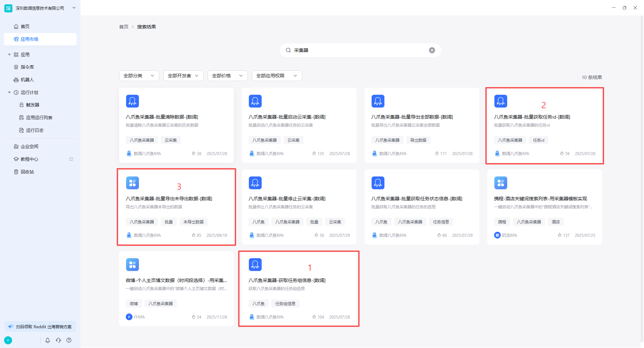The width and height of the screenshot is (644, 348).
Task: Open 携程-酒店关键词搜索列表 app title
Action: point(541,199)
